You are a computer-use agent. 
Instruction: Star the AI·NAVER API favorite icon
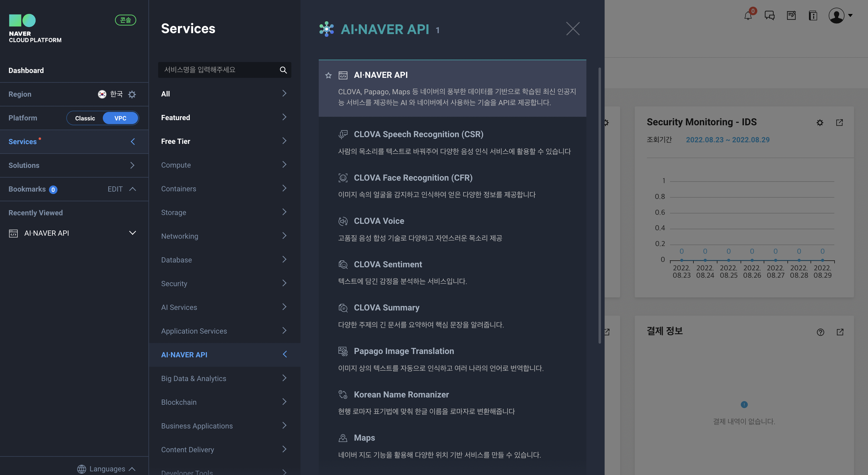(328, 75)
